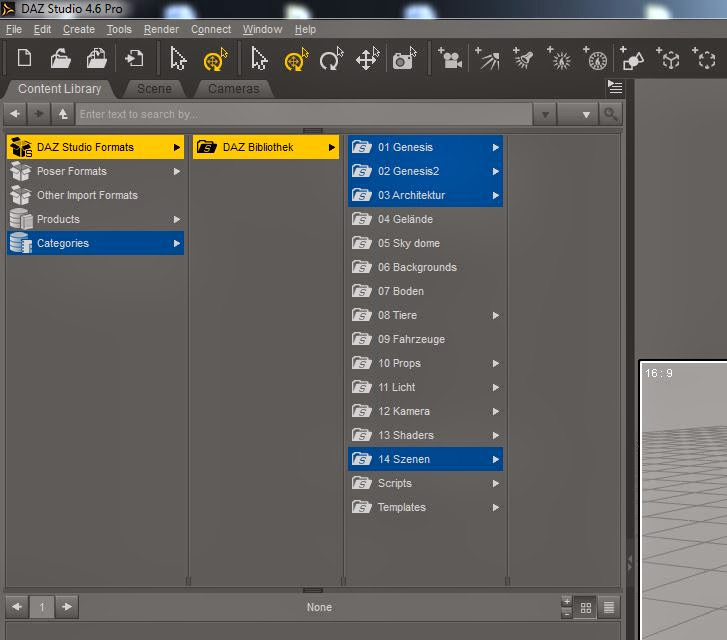The height and width of the screenshot is (640, 727).
Task: Select the Node Selection arrow tool
Action: tap(178, 59)
